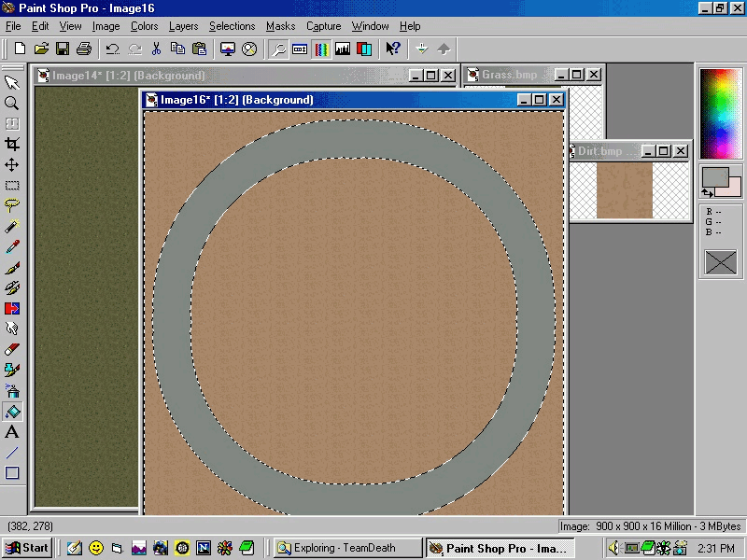This screenshot has width=747, height=560.
Task: Select the Eraser tool
Action: [12, 349]
